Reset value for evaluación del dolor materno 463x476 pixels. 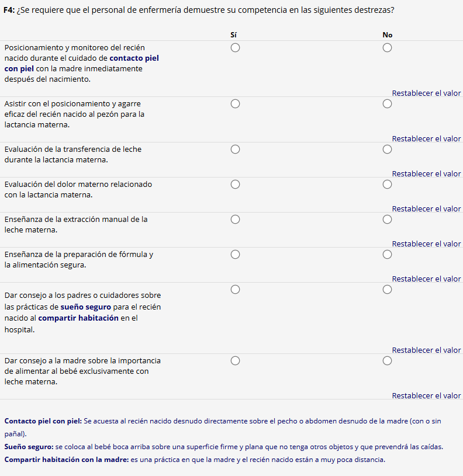426,209
